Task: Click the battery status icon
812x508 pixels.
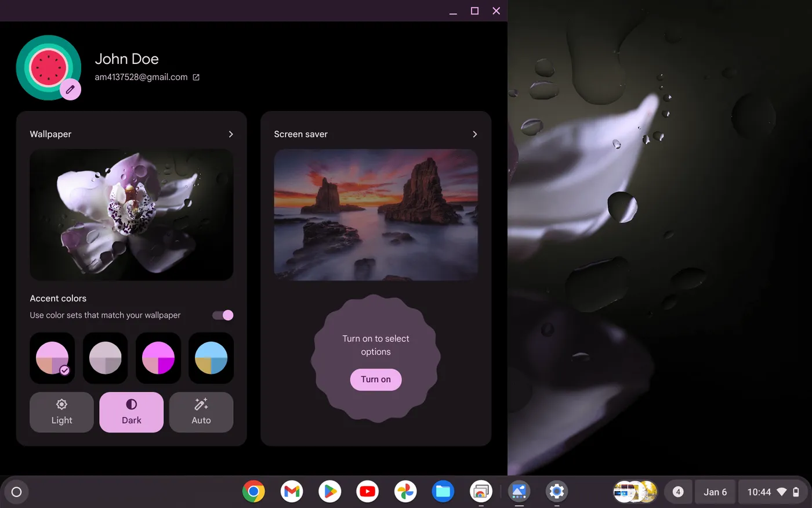Action: [796, 492]
